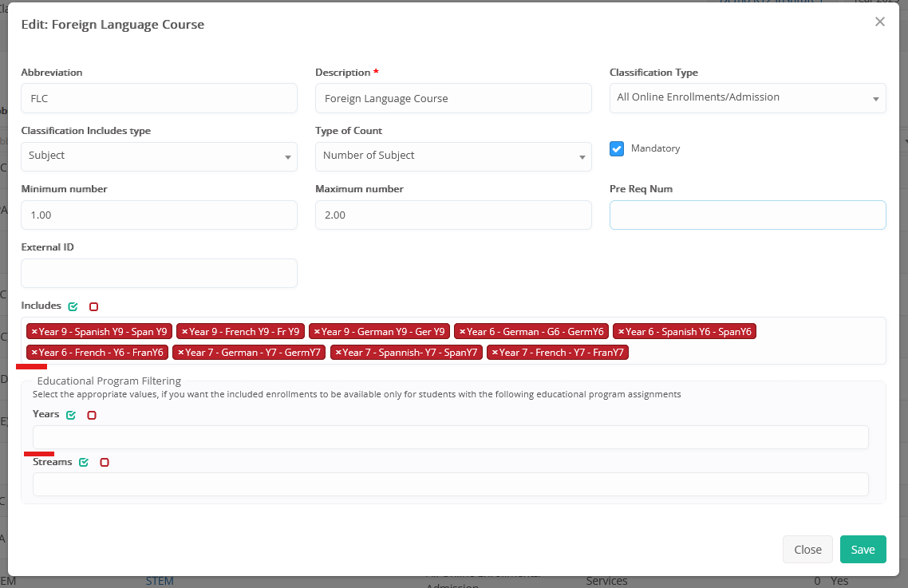This screenshot has width=908, height=588.
Task: Click select-all icon next to Streams
Action: 84,463
